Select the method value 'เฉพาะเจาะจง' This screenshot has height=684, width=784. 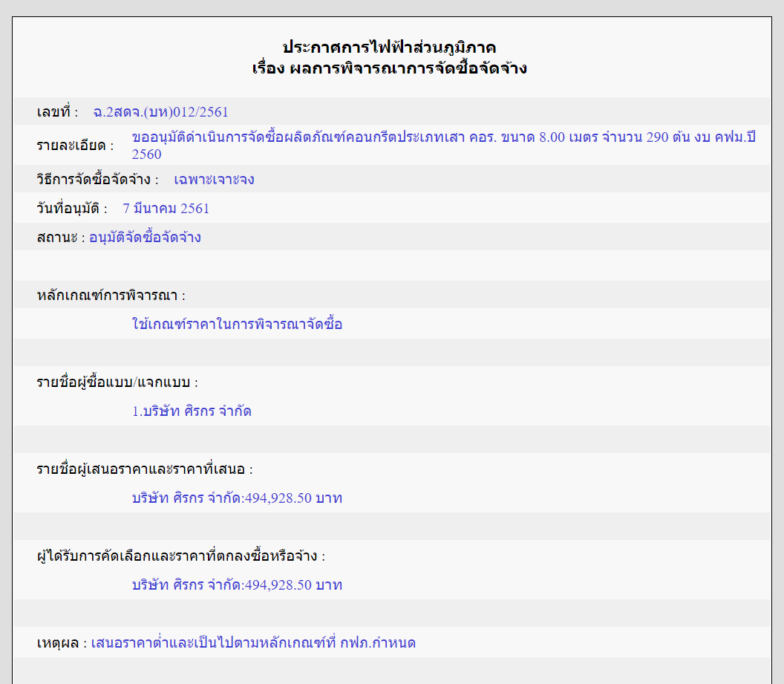214,179
